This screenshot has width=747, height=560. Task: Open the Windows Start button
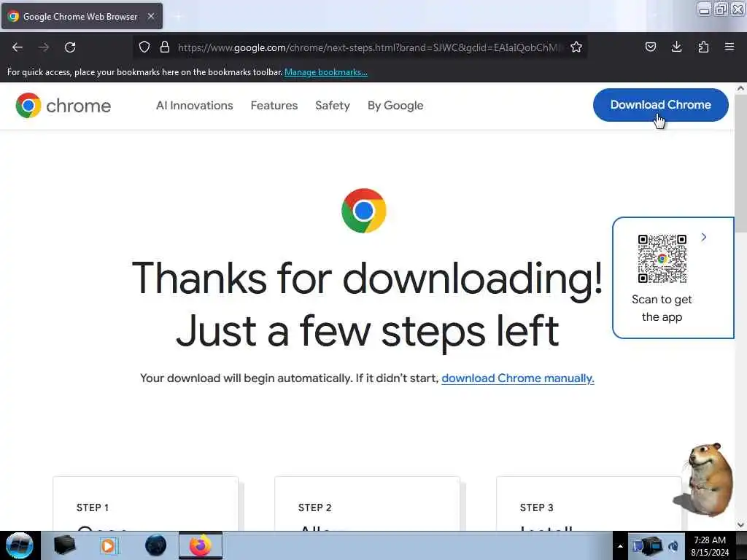click(19, 545)
